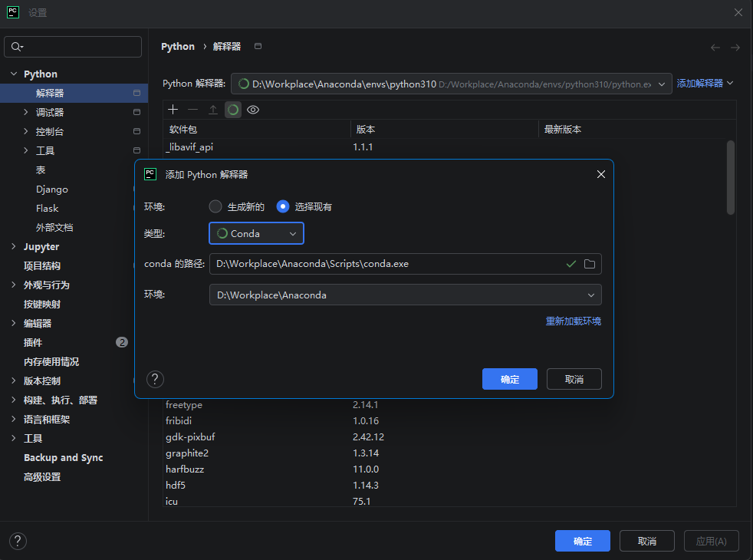The height and width of the screenshot is (560, 753).
Task: Open Backup and Sync settings page
Action: click(x=64, y=458)
